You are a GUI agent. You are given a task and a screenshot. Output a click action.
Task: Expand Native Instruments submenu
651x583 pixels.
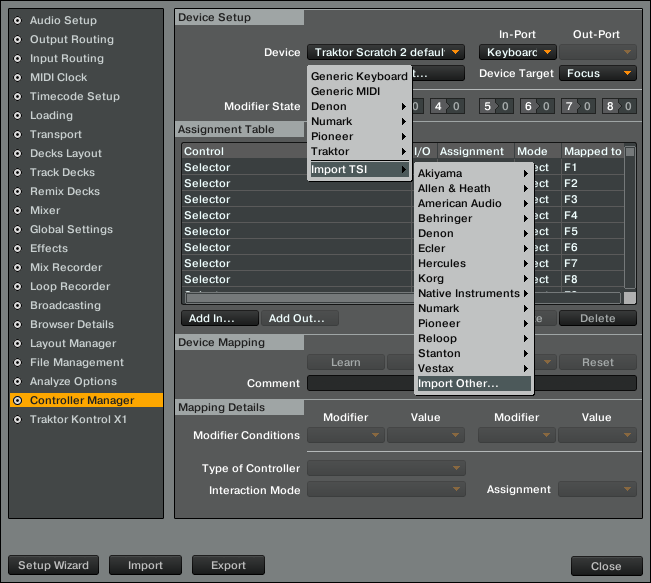pos(473,294)
